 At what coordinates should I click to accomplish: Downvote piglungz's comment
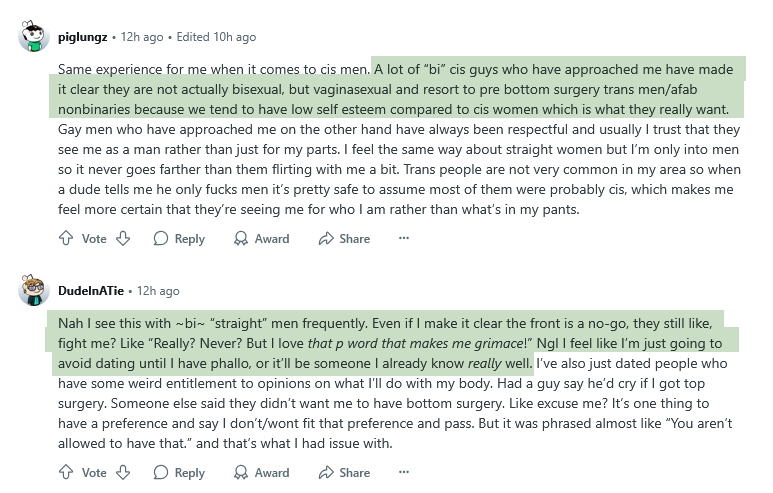point(123,239)
